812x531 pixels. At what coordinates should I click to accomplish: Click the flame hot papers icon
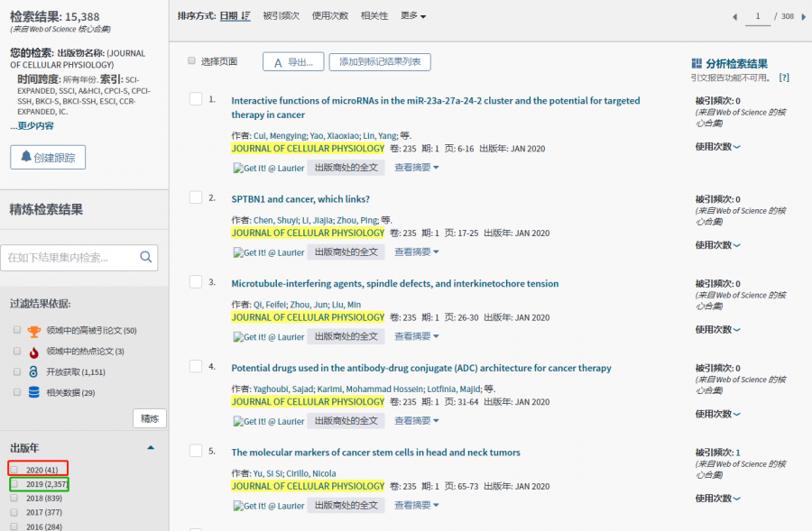[34, 352]
